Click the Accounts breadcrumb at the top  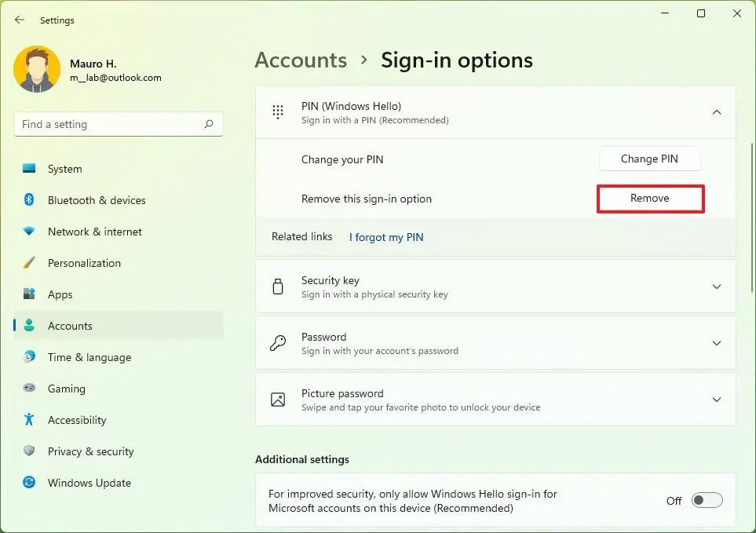click(x=301, y=60)
